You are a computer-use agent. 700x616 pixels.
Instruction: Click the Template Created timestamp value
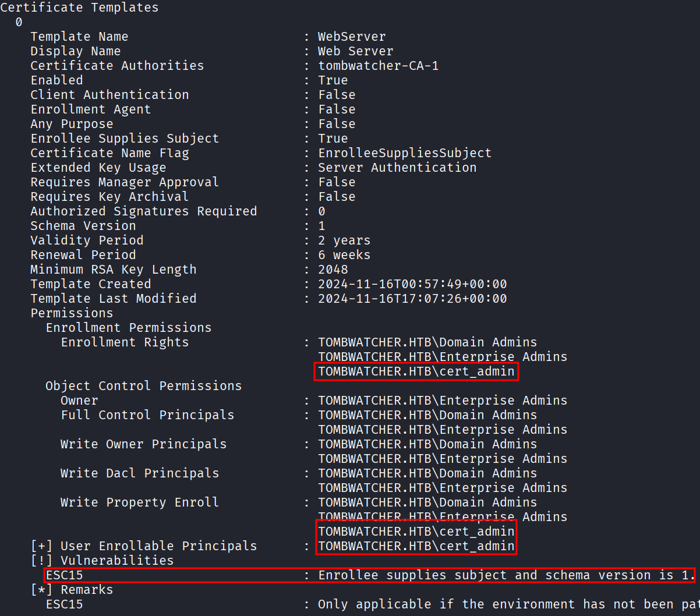(412, 284)
